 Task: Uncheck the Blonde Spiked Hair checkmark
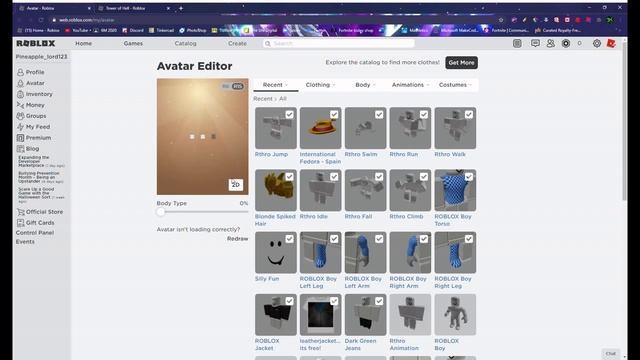click(x=289, y=177)
